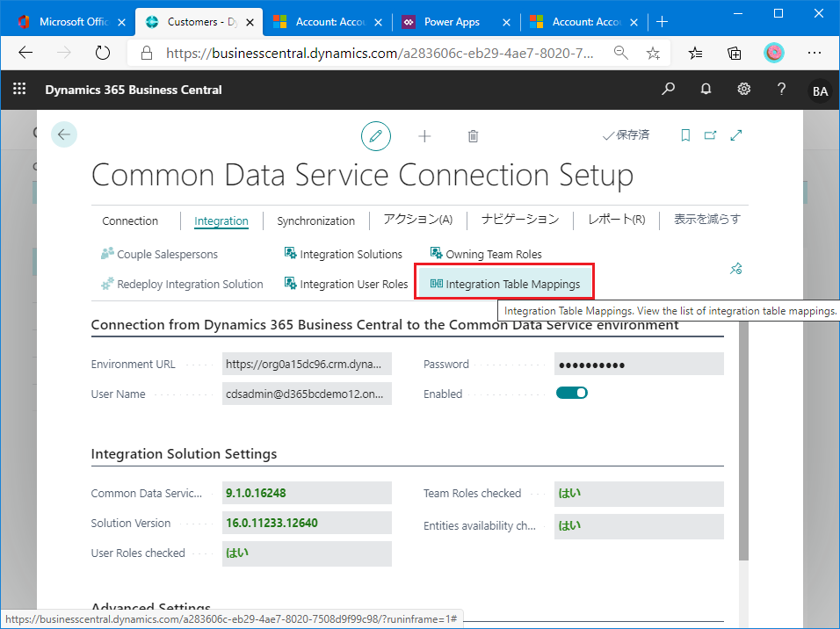This screenshot has width=840, height=629.
Task: Click the search magnifier in Business Central header
Action: (668, 89)
